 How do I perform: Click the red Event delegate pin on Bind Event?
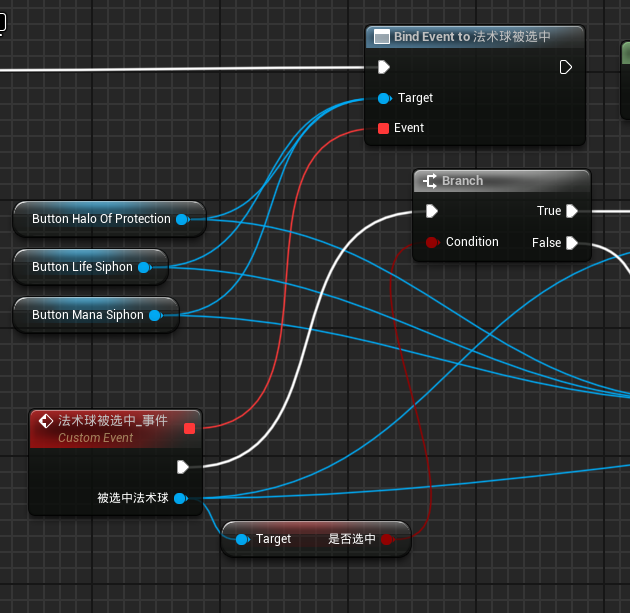point(383,129)
